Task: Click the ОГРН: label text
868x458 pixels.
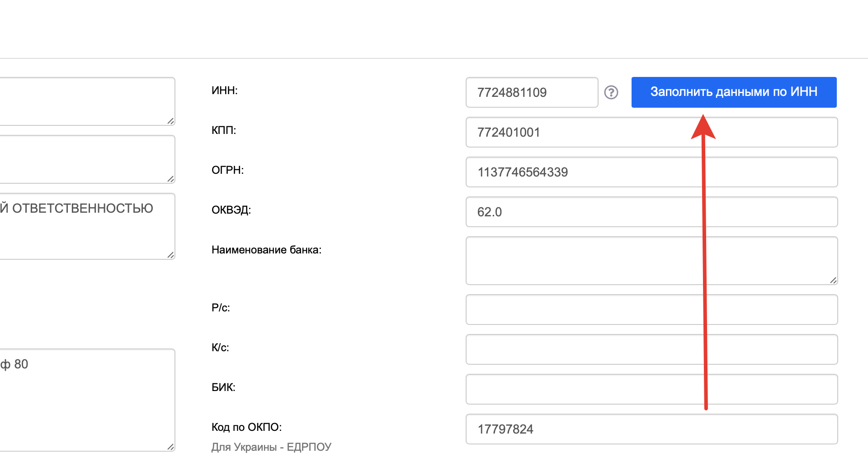Action: [x=228, y=170]
